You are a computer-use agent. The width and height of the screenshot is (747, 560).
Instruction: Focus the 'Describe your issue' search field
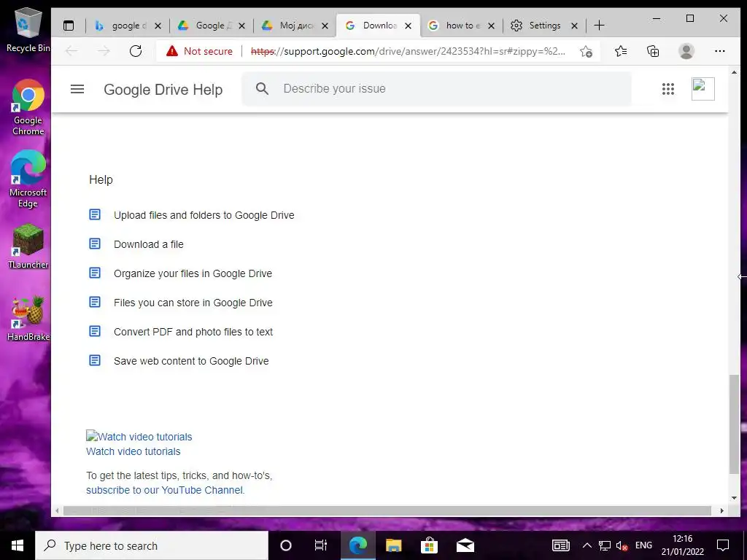(x=437, y=88)
